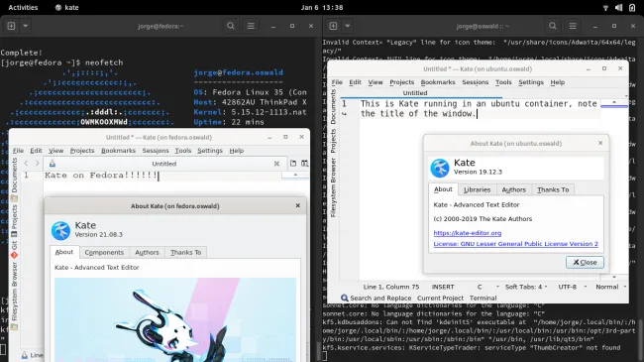Close the Untitled tab in fedora Kate
Image resolution: width=644 pixels, height=362 pixels.
click(276, 164)
